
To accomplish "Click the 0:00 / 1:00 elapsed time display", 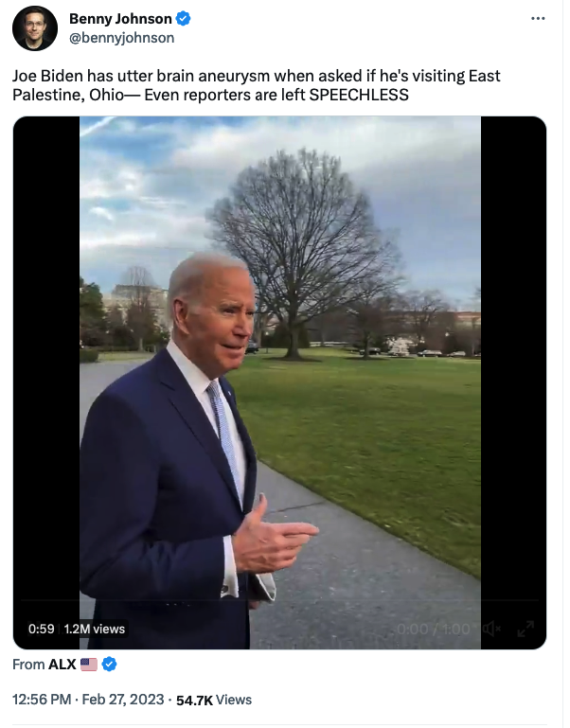I will point(434,630).
